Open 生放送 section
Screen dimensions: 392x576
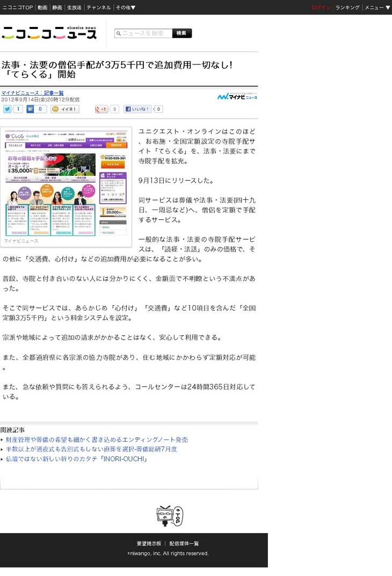74,8
